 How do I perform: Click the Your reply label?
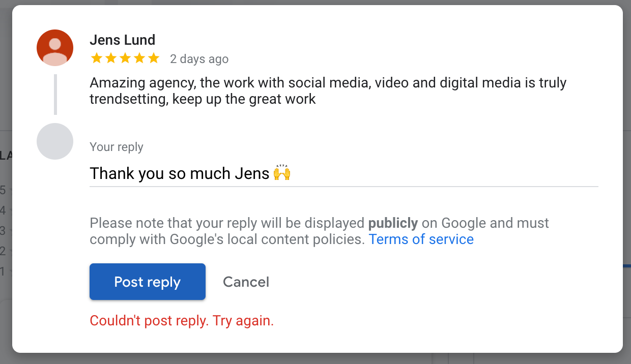tap(117, 146)
